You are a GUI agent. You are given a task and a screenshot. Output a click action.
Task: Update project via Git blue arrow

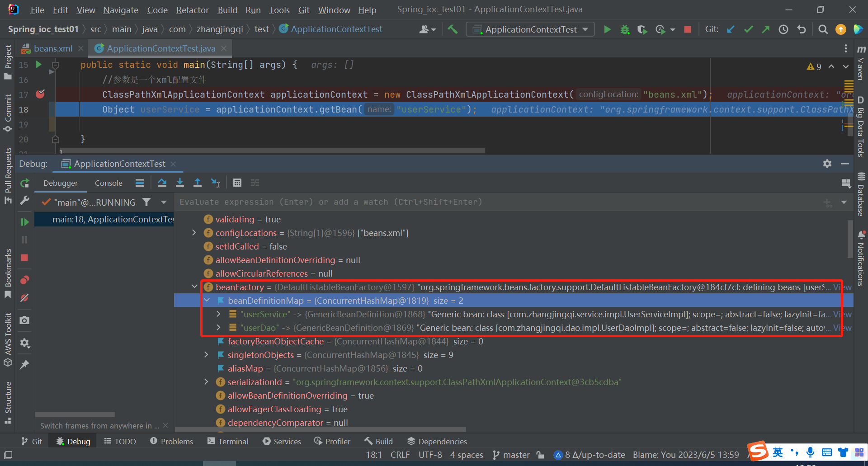[731, 29]
